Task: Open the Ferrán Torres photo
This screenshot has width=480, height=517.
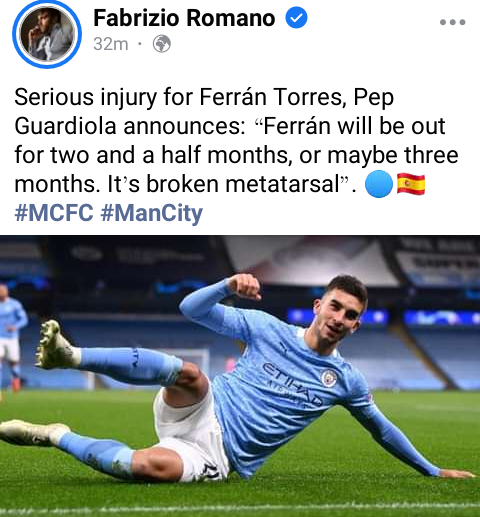Action: tap(240, 376)
